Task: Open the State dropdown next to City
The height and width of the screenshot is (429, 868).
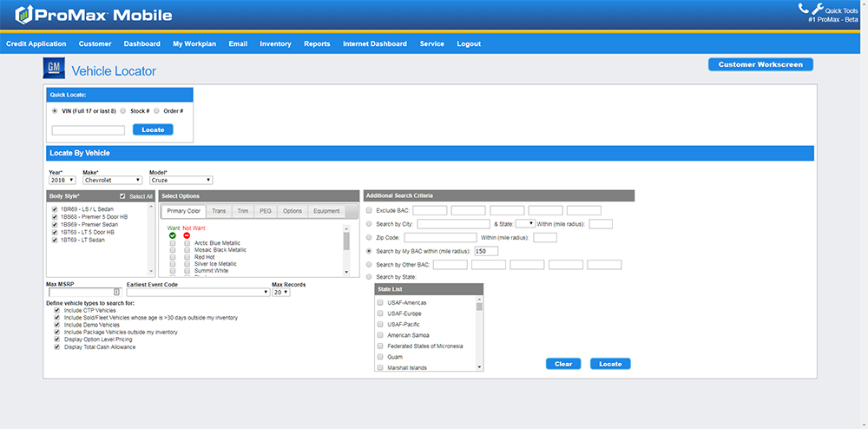Action: point(525,224)
